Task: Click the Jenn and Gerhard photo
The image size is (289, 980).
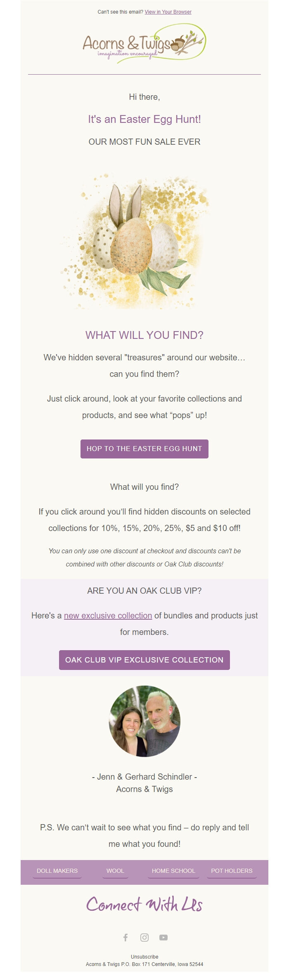Action: coord(144,720)
